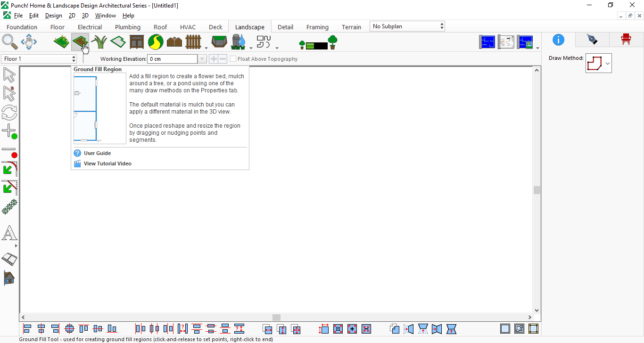The image size is (644, 343).
Task: Click the house icon in left toolbar
Action: point(9,278)
